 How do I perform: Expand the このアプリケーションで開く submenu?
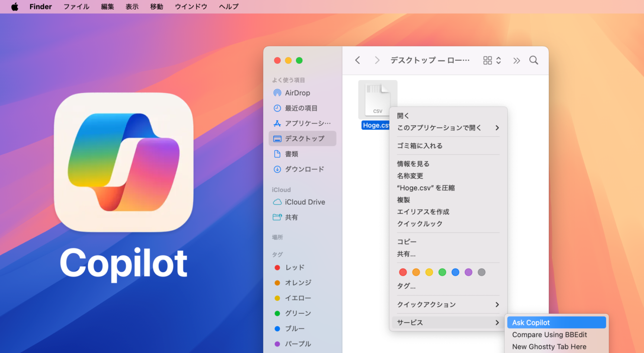[x=448, y=128]
